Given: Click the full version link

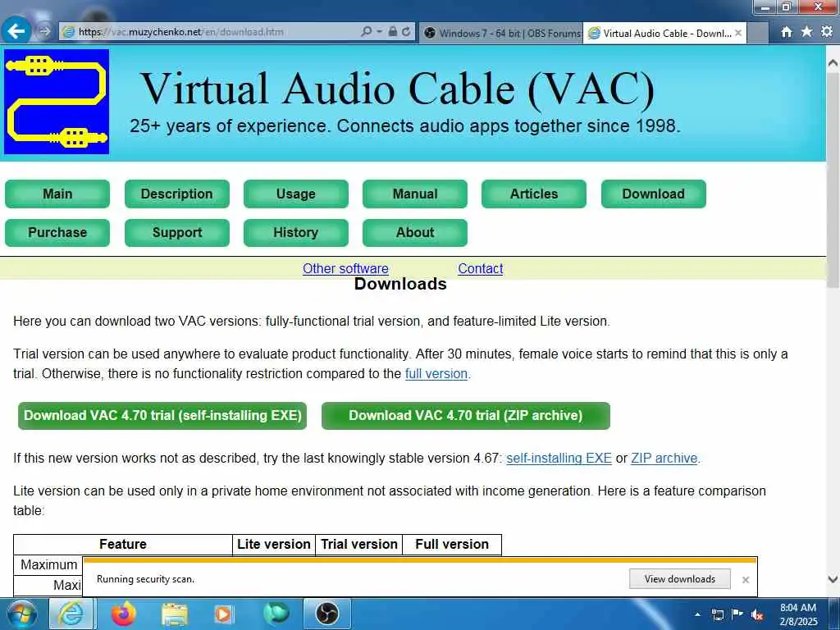Looking at the screenshot, I should (436, 373).
